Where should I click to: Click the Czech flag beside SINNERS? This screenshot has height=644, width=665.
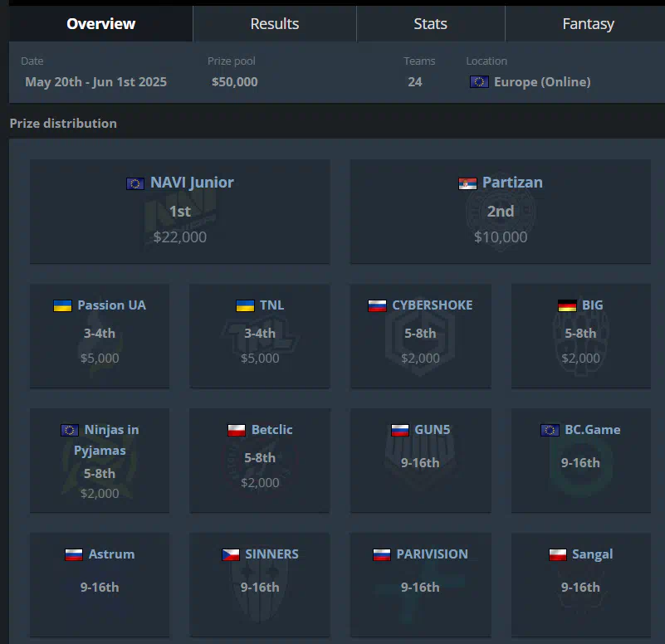231,554
